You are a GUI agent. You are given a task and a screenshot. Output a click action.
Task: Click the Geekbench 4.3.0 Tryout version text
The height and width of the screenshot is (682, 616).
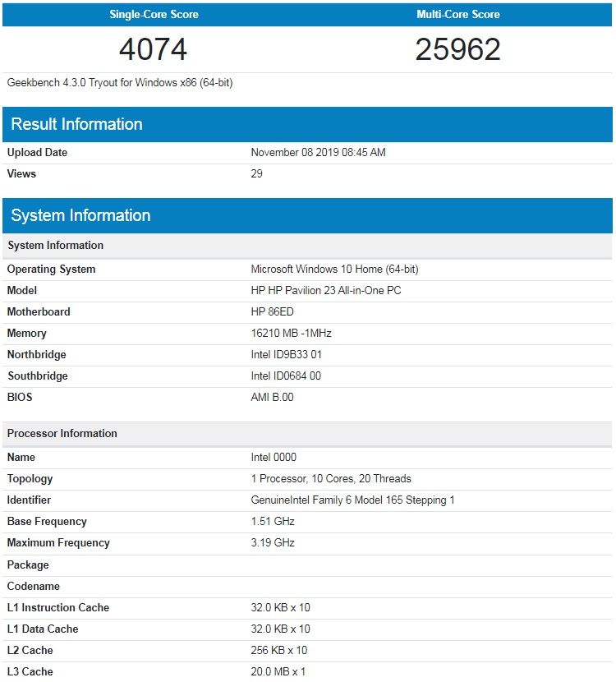click(x=120, y=83)
